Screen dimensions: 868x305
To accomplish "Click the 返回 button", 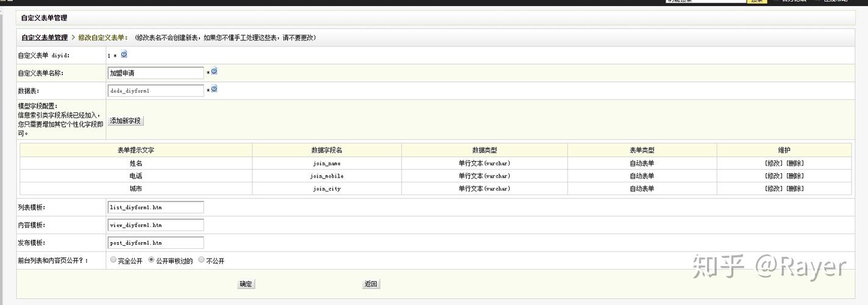I will [371, 284].
